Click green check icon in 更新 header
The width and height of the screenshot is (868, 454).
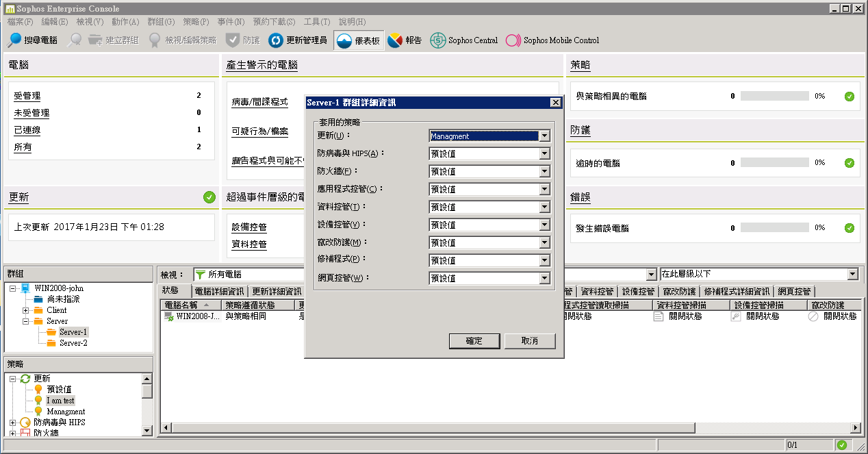[209, 197]
